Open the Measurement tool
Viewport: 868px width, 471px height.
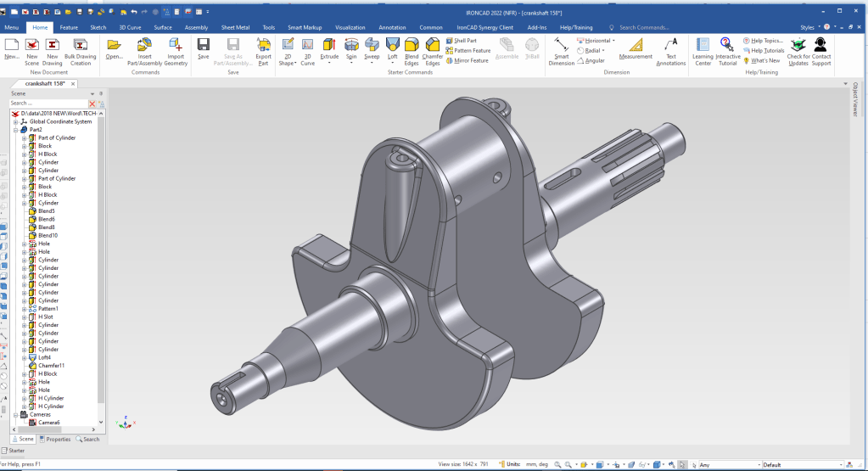(636, 46)
